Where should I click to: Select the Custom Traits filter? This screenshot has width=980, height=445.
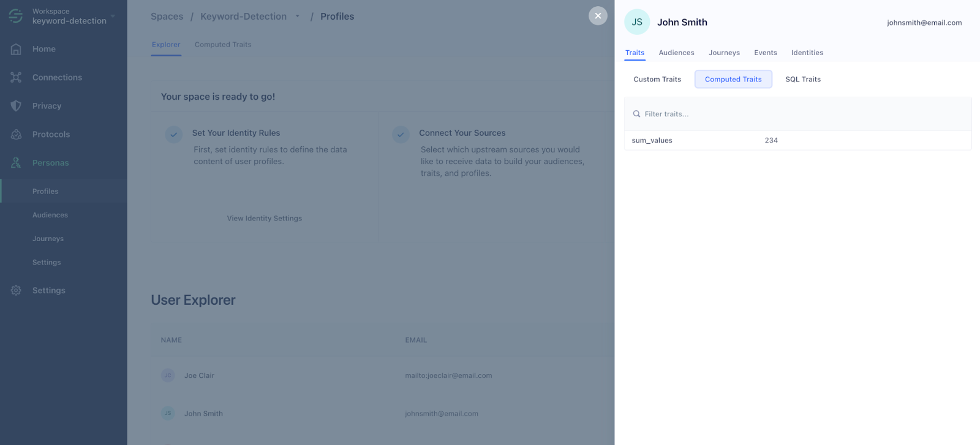[657, 79]
